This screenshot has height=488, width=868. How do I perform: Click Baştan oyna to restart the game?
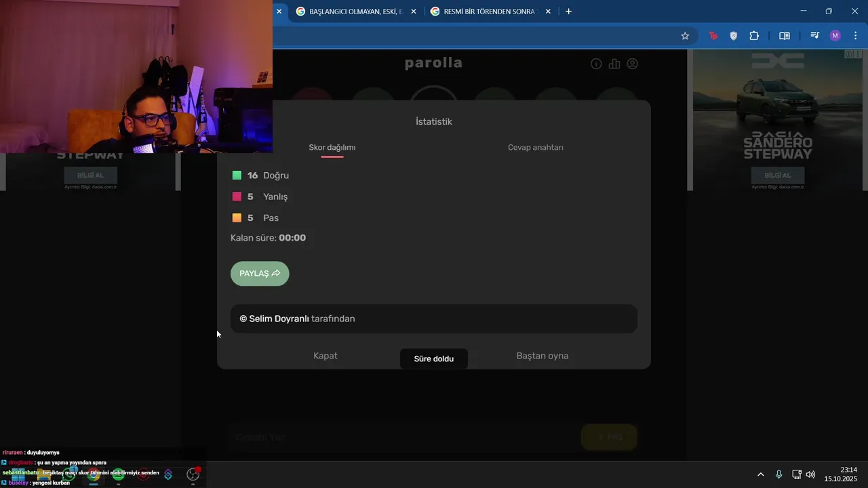[x=542, y=356]
